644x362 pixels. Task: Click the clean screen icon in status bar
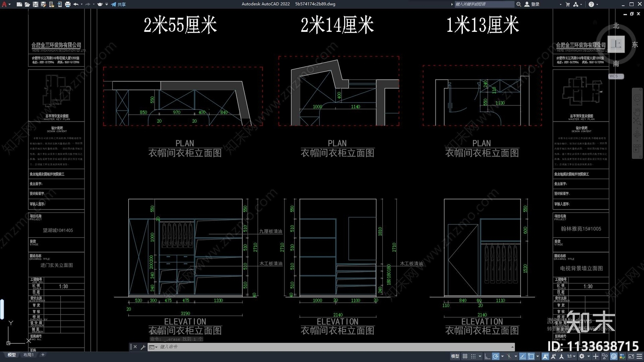click(631, 356)
